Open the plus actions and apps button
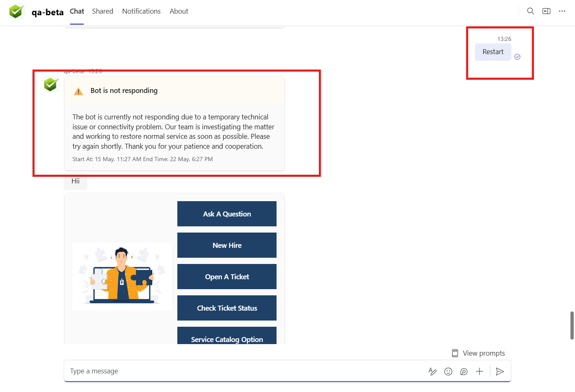The width and height of the screenshot is (575, 392). [x=480, y=371]
